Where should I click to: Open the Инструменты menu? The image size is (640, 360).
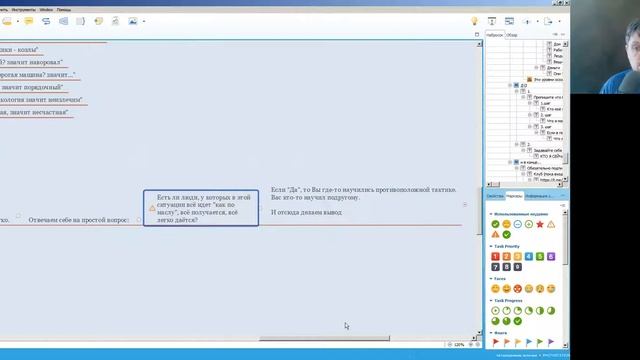pos(23,9)
